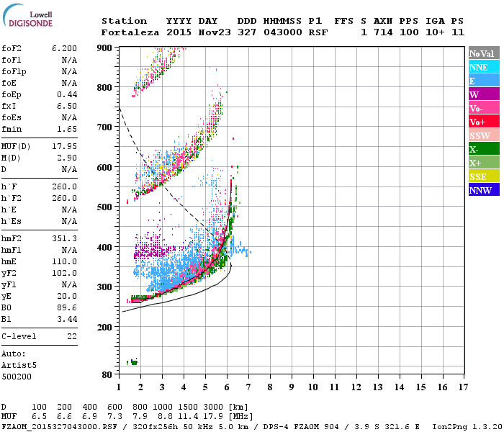
Task: Click the W purple legend swatch
Action: click(x=484, y=94)
